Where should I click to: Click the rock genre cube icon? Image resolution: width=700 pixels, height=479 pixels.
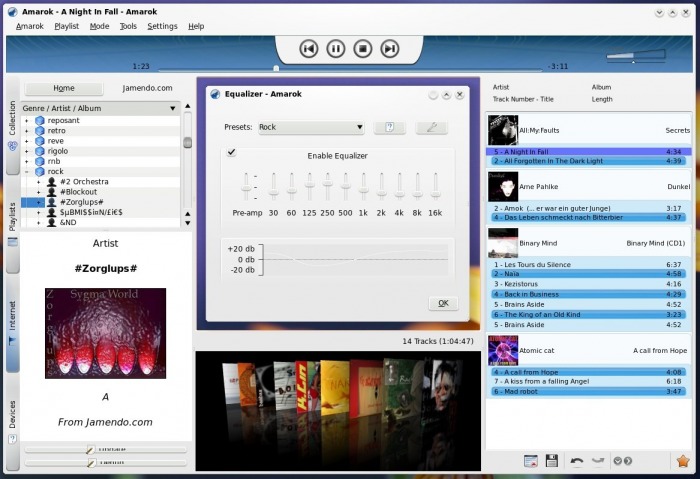40,172
